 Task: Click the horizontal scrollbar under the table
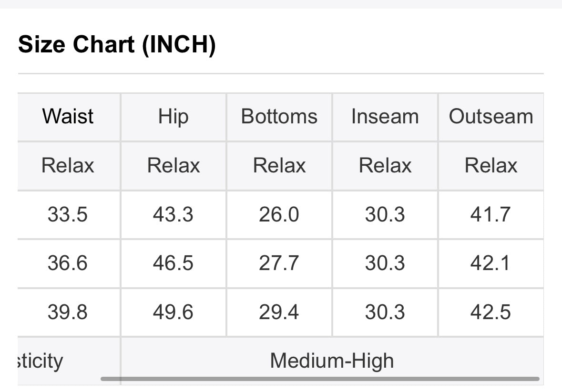coord(320,379)
